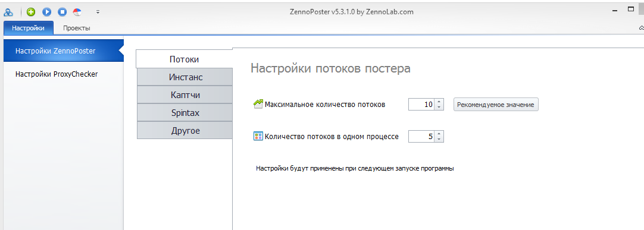Viewport: 644px width, 230px height.
Task: Maximize the ZennoPoster window
Action: click(631, 9)
